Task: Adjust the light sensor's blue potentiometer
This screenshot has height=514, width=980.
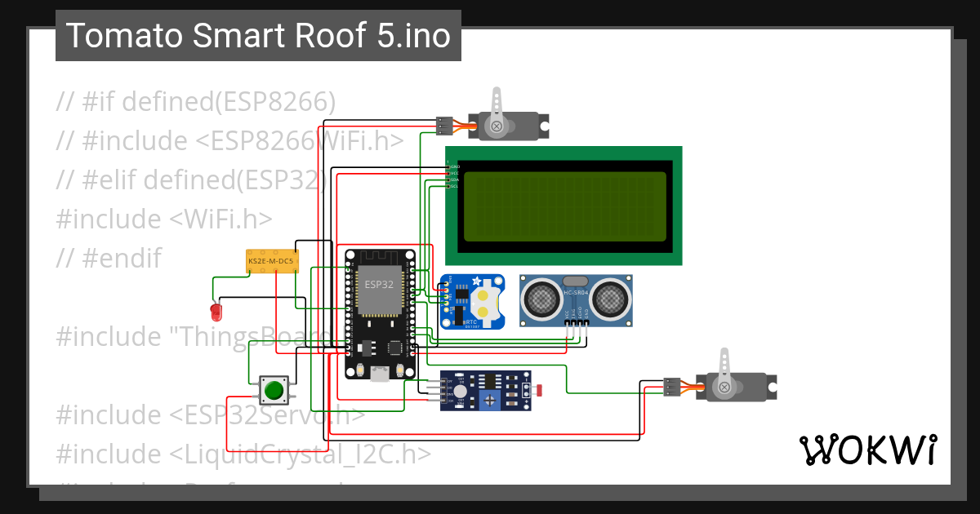Action: [490, 401]
